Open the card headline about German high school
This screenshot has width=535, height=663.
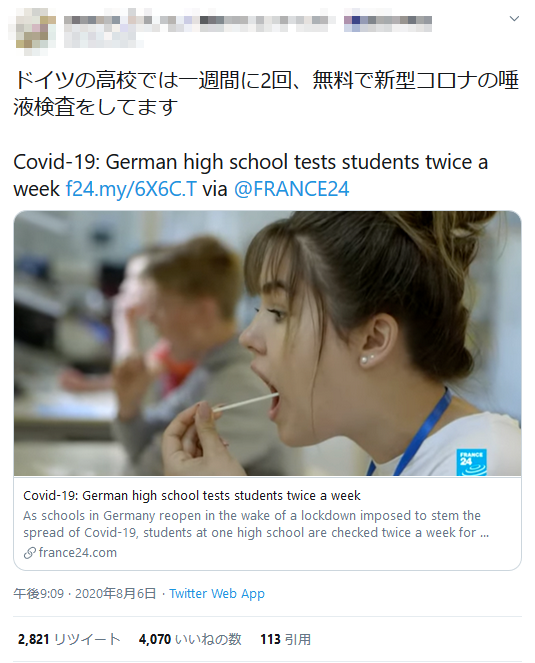pos(192,496)
